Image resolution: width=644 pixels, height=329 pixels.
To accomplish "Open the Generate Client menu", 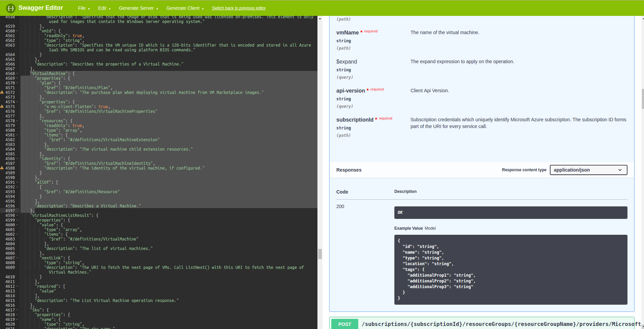I will tap(185, 8).
